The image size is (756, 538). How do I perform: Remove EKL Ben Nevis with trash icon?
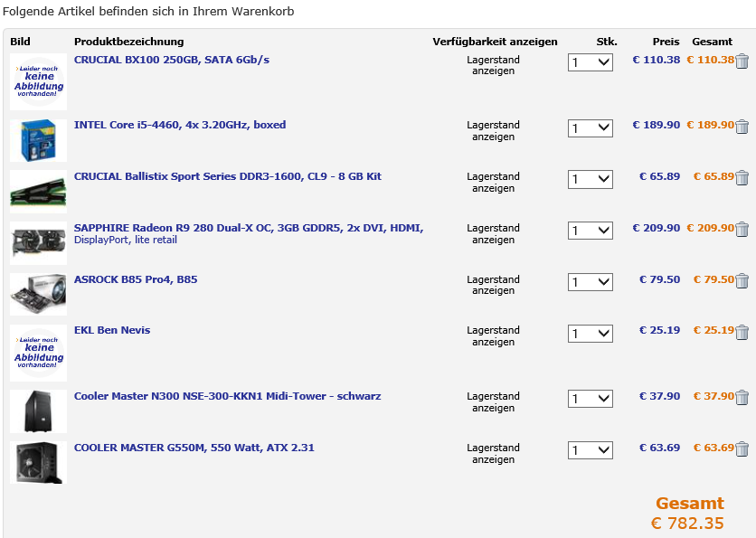tap(742, 332)
